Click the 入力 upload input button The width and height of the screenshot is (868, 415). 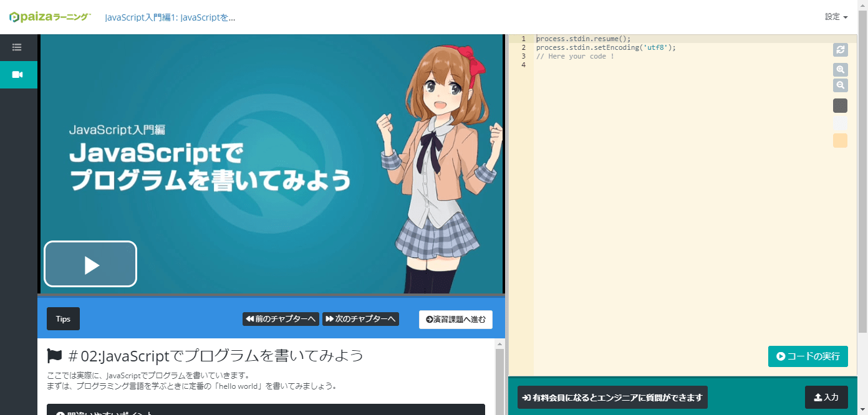[827, 397]
